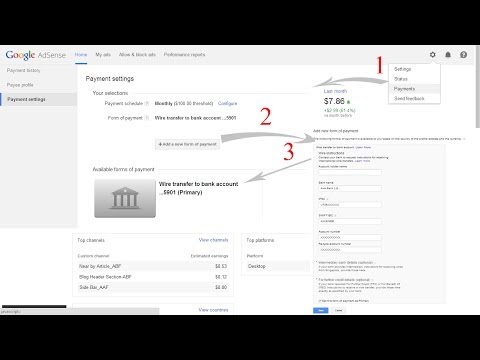Focus the Account holder name field

click(350, 172)
